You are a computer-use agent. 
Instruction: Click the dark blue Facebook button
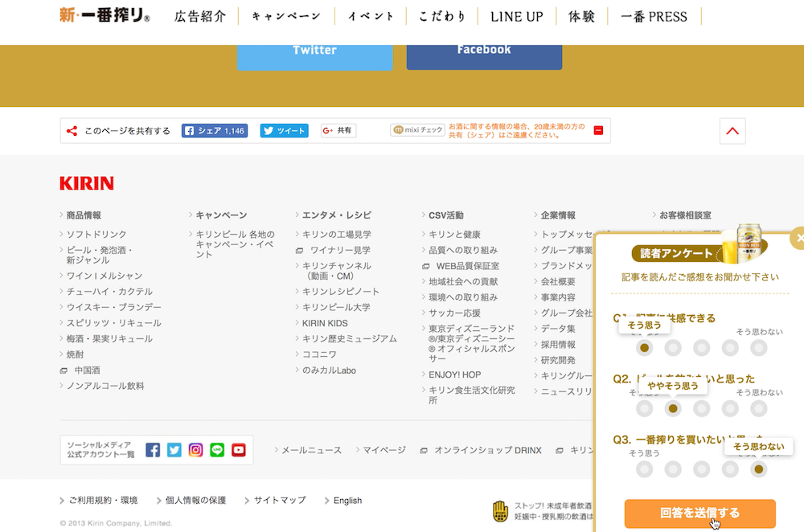(x=484, y=57)
